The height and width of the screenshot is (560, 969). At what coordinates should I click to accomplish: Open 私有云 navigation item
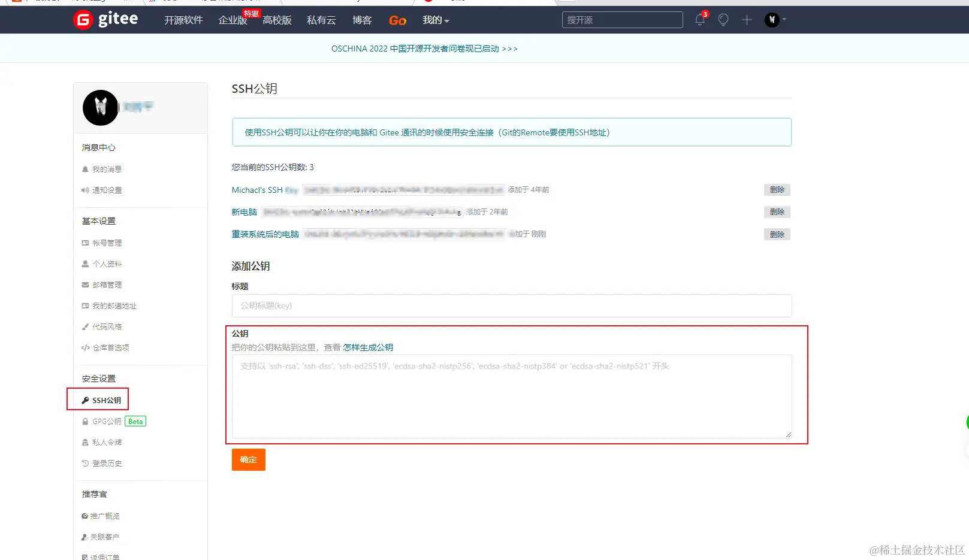click(x=321, y=20)
